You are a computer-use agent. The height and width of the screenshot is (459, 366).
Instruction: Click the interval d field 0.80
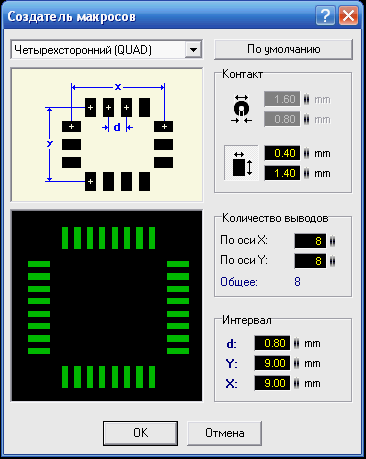pyautogui.click(x=272, y=343)
